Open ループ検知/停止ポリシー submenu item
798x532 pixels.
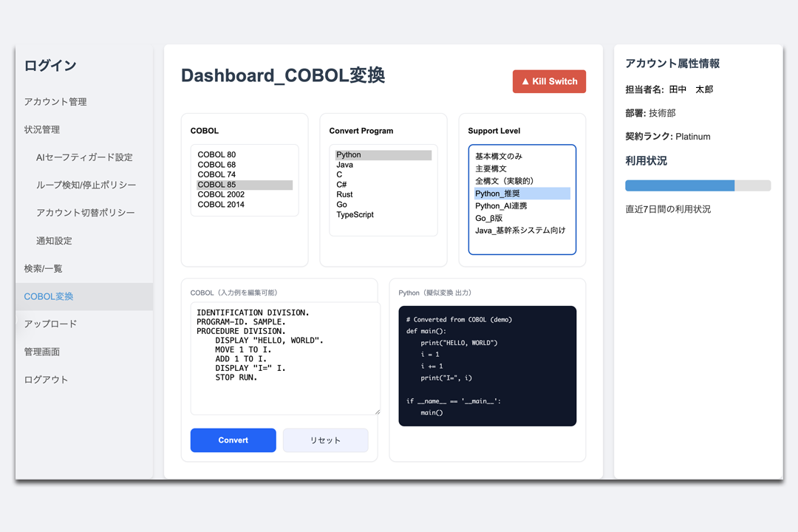(86, 185)
